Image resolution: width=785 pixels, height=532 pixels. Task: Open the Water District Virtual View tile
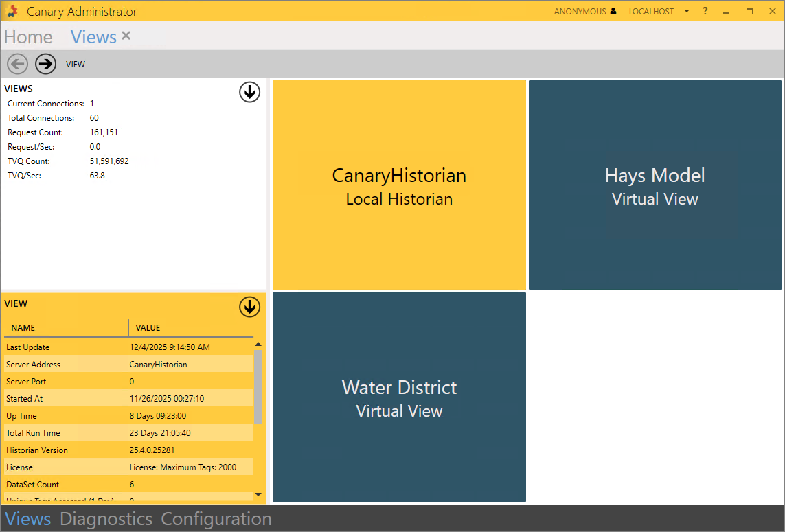(399, 397)
